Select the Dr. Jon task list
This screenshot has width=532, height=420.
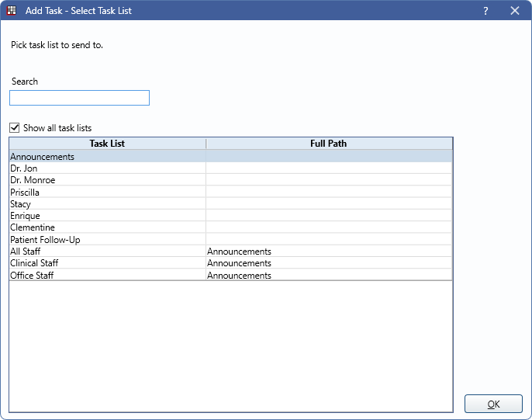point(24,168)
